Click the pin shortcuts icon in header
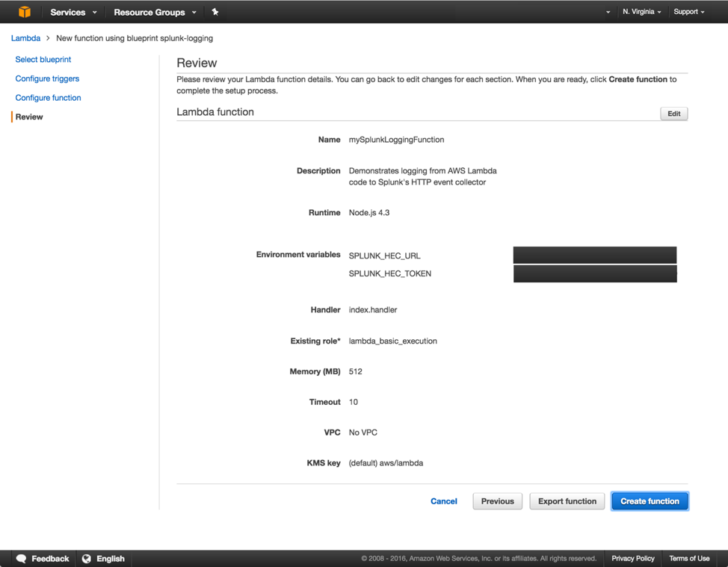Image resolution: width=728 pixels, height=567 pixels. pyautogui.click(x=215, y=12)
